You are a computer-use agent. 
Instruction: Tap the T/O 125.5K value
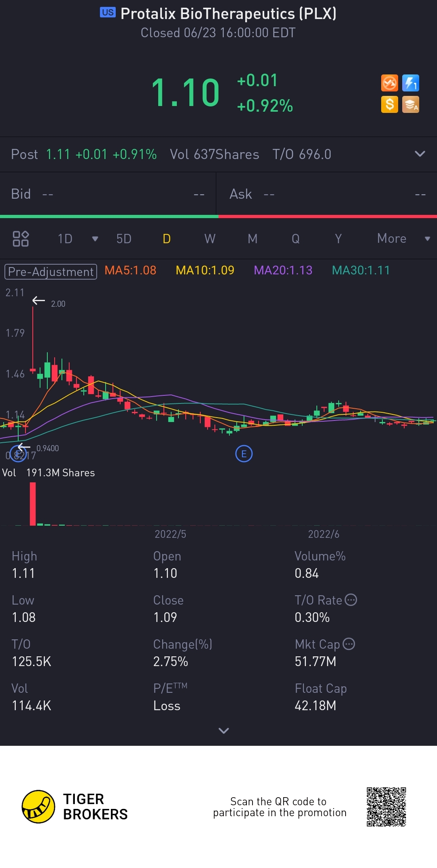tap(32, 662)
